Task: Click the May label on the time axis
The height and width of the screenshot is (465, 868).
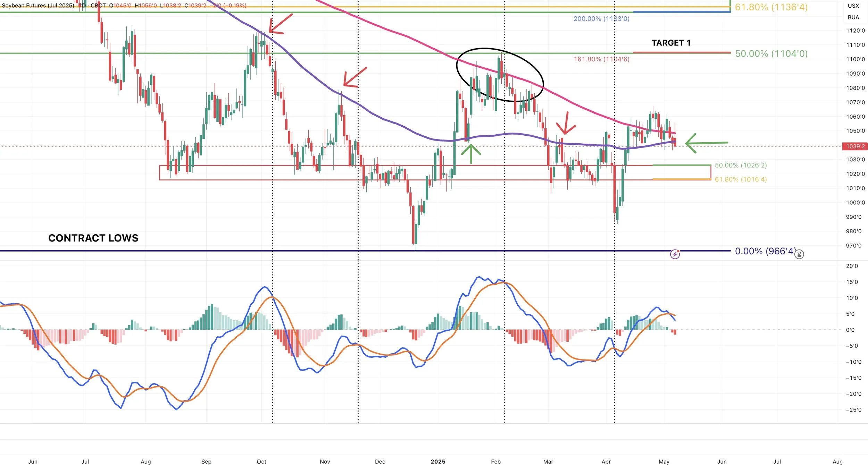Action: [x=663, y=462]
